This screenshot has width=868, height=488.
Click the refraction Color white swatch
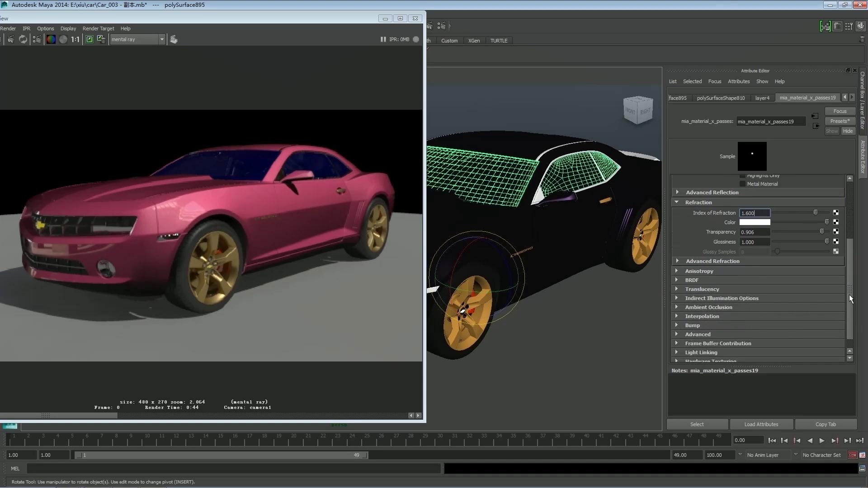coord(755,222)
